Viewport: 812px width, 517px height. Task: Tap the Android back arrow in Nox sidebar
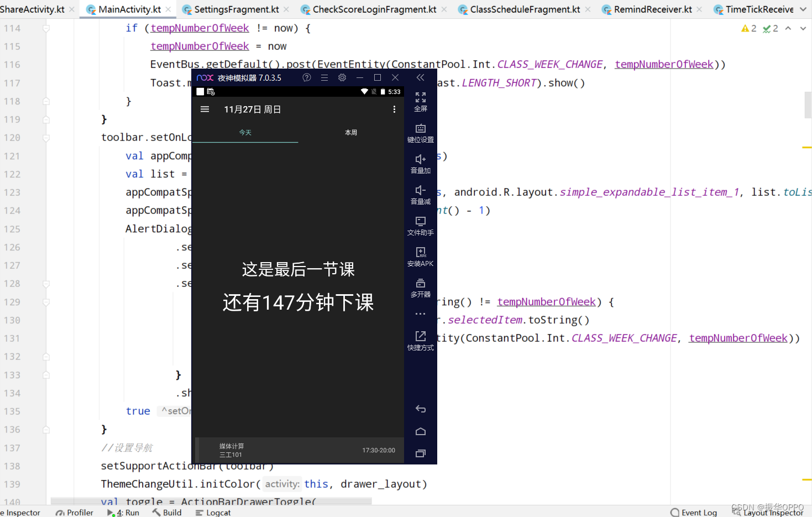[421, 409]
